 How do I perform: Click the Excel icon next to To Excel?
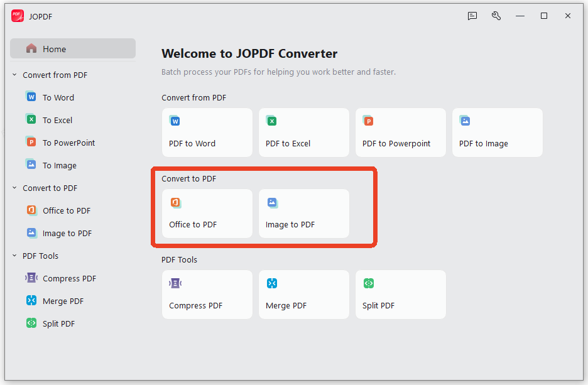31,119
